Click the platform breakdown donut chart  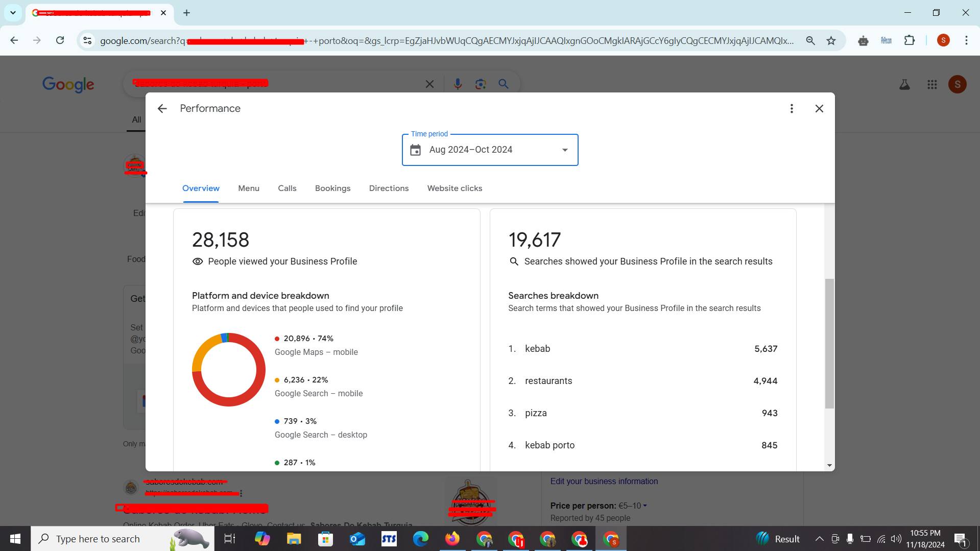[x=228, y=370]
